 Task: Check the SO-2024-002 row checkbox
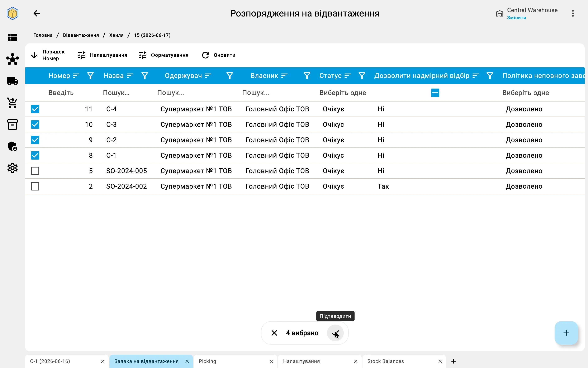35,186
